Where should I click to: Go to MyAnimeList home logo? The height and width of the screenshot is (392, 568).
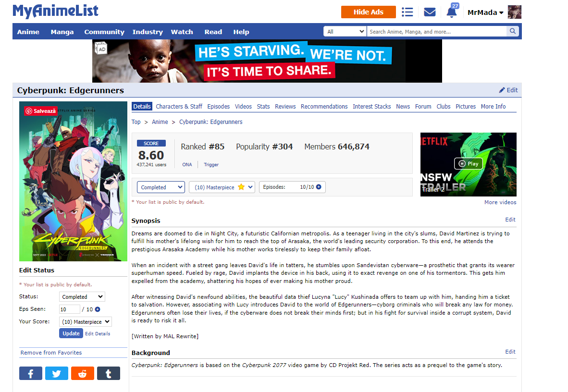[x=55, y=11]
